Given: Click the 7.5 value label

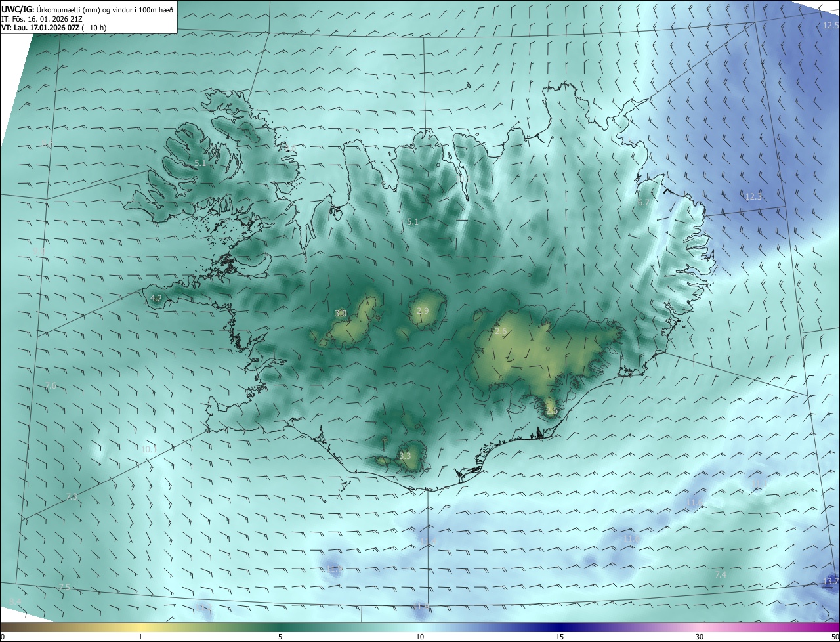Looking at the screenshot, I should pos(64,587).
